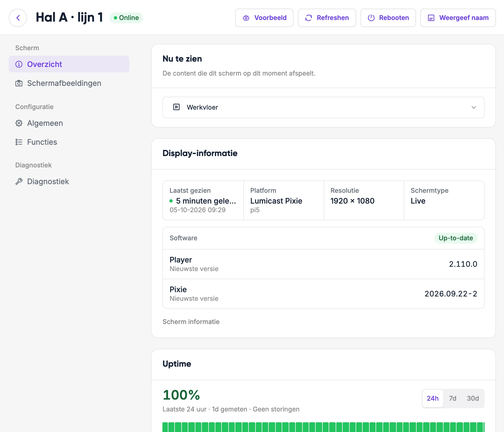Click the Lumicast Pixie platform value
Image resolution: width=504 pixels, height=432 pixels.
point(276,201)
